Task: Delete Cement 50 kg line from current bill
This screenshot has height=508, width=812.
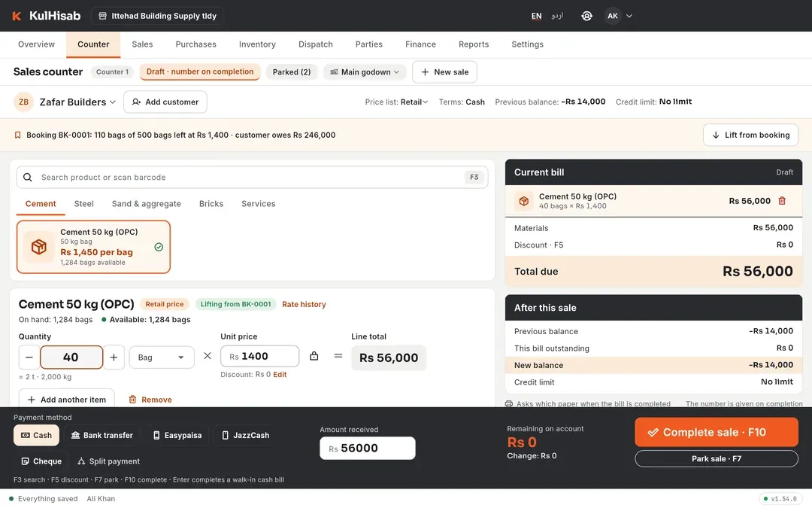Action: (782, 201)
